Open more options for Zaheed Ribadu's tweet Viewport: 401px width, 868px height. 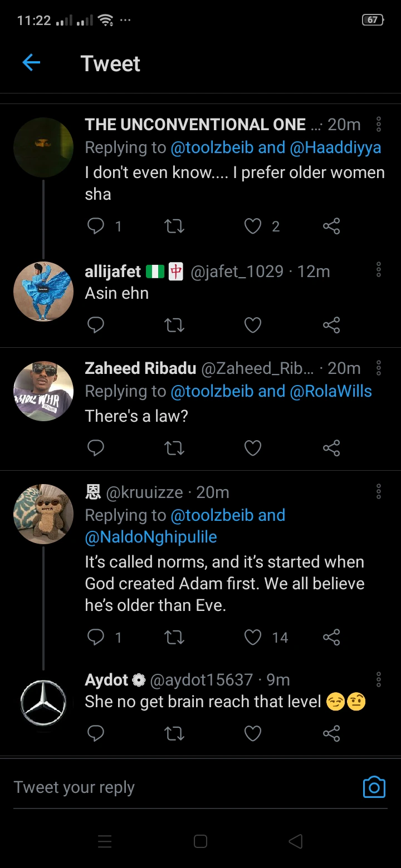(x=379, y=368)
